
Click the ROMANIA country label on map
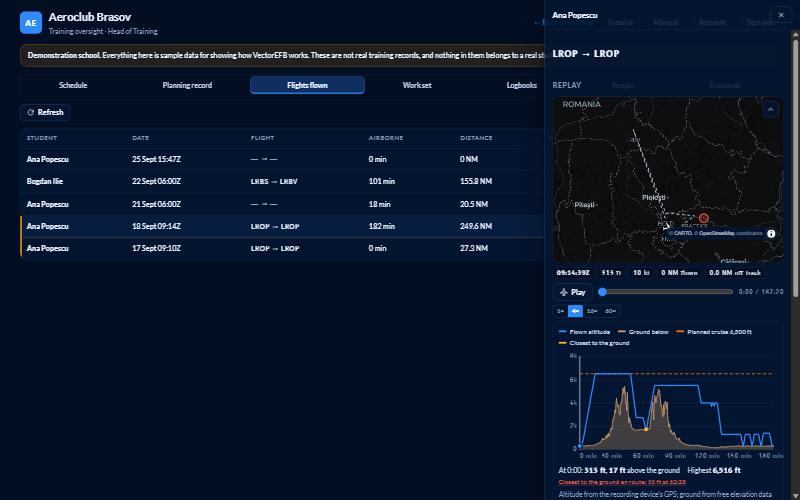coord(582,104)
